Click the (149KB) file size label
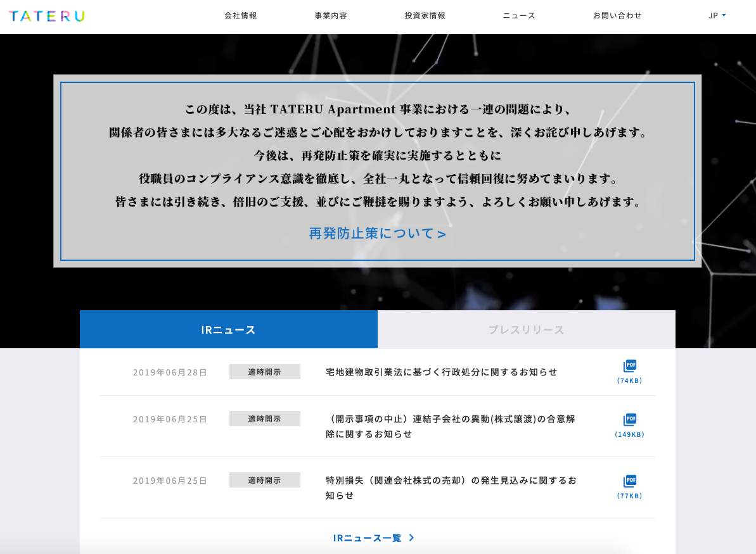 click(630, 434)
